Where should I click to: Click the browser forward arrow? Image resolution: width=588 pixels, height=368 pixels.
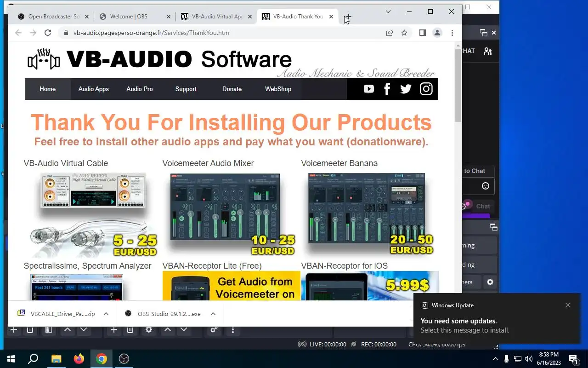point(33,33)
